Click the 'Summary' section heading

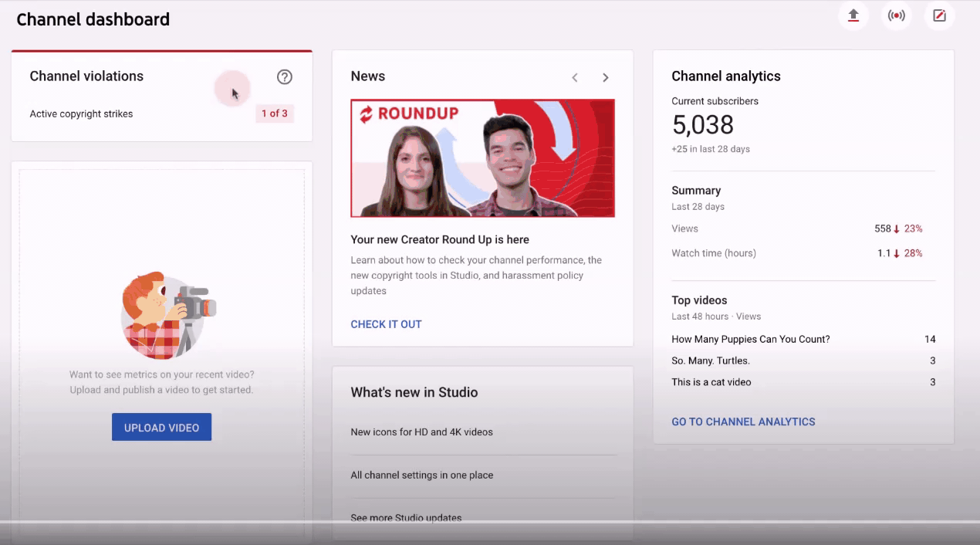click(696, 191)
